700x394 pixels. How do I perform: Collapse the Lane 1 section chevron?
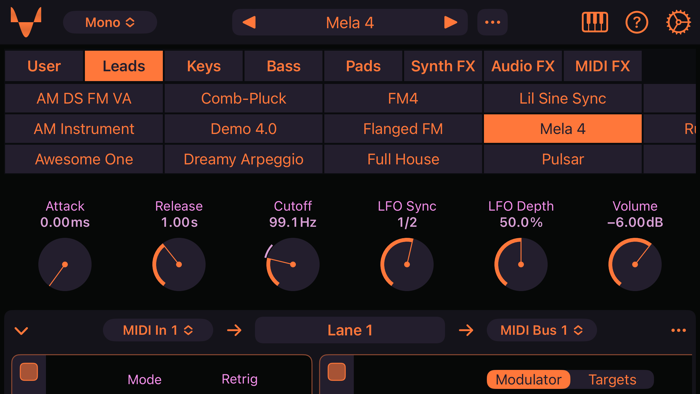click(21, 331)
